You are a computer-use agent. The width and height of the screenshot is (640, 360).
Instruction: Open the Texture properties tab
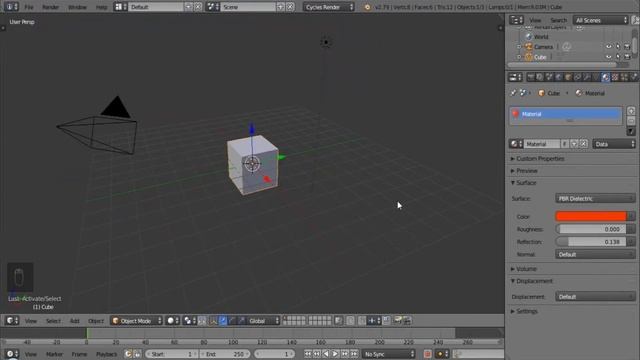point(615,77)
